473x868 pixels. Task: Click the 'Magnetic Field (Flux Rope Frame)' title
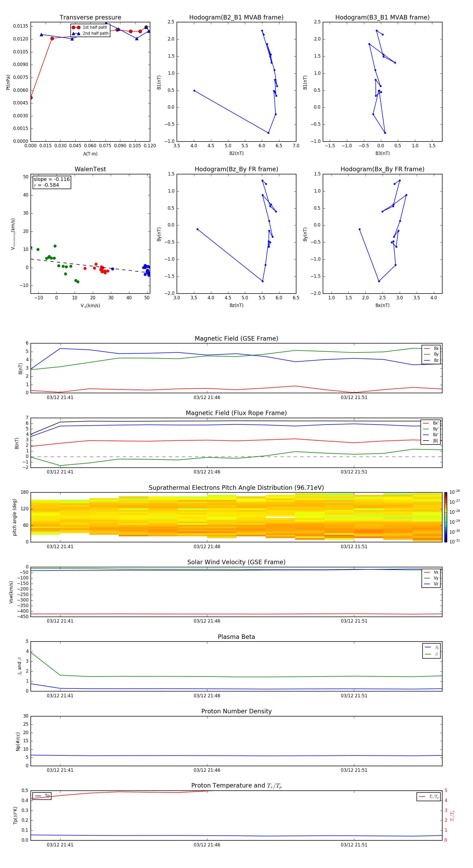coord(236,413)
